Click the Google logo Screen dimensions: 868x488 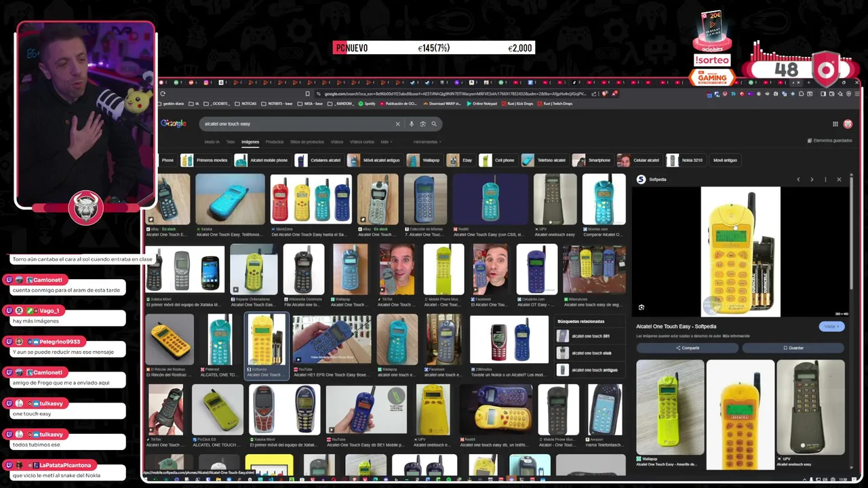pos(173,123)
